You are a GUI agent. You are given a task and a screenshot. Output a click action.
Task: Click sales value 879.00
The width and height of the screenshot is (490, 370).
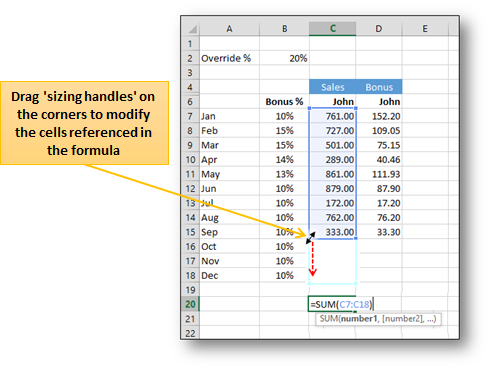pos(332,189)
